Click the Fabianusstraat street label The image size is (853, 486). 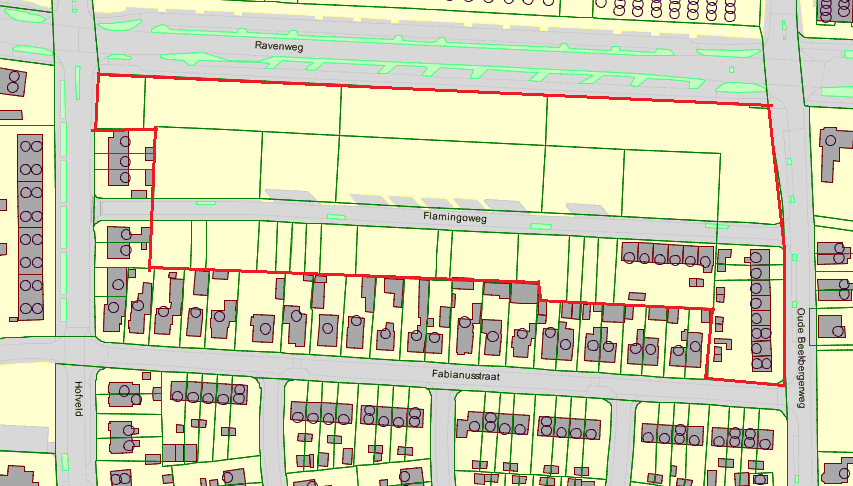(466, 375)
